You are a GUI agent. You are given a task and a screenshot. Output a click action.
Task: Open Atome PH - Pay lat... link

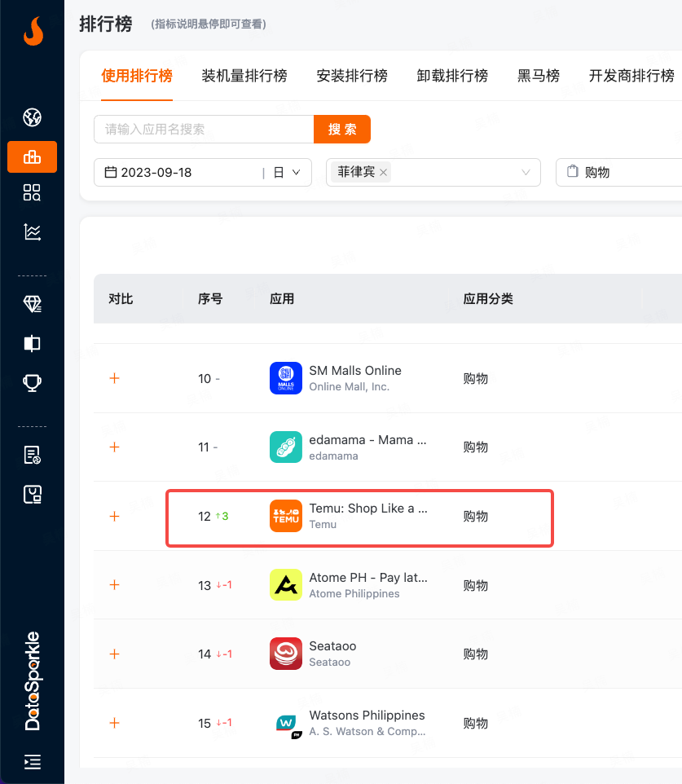click(x=368, y=578)
